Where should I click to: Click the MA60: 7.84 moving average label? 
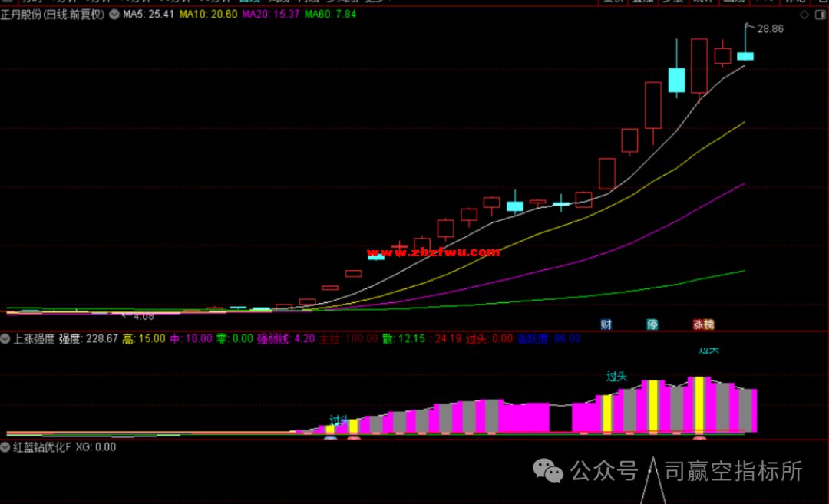(x=330, y=15)
